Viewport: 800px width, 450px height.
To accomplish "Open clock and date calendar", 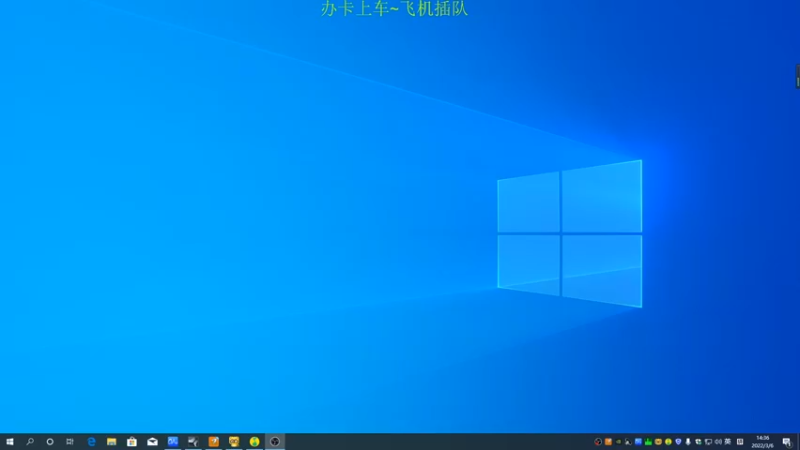I will pos(762,442).
